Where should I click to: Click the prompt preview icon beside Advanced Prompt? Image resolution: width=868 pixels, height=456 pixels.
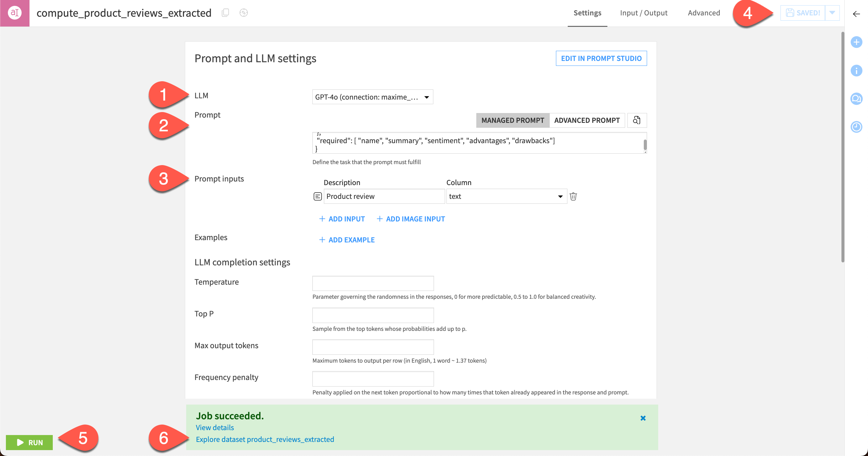click(x=637, y=120)
